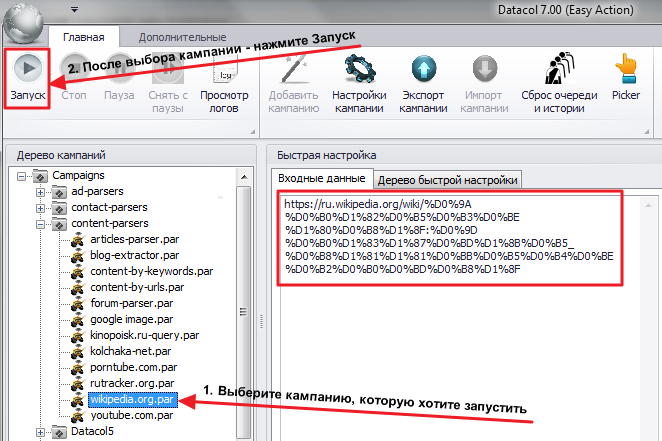Click the Запуск play icon
662x441 pixels.
point(28,68)
